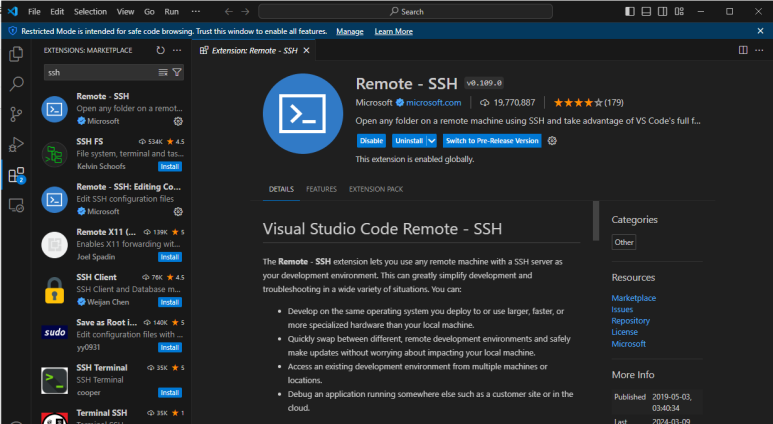Screen dimensions: 773x424
Task: Click the details pane vertical scrollbar
Action: point(596,220)
